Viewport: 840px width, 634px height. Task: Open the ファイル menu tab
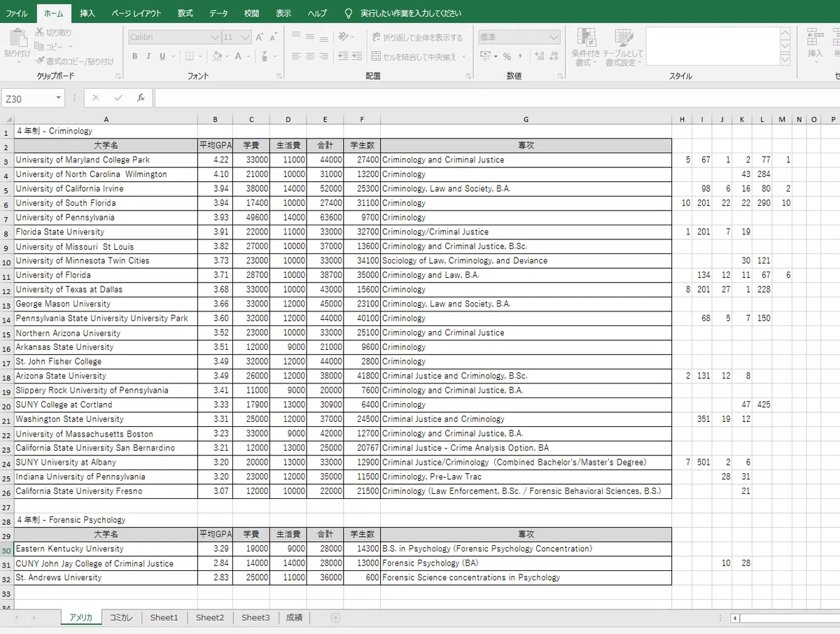point(17,13)
